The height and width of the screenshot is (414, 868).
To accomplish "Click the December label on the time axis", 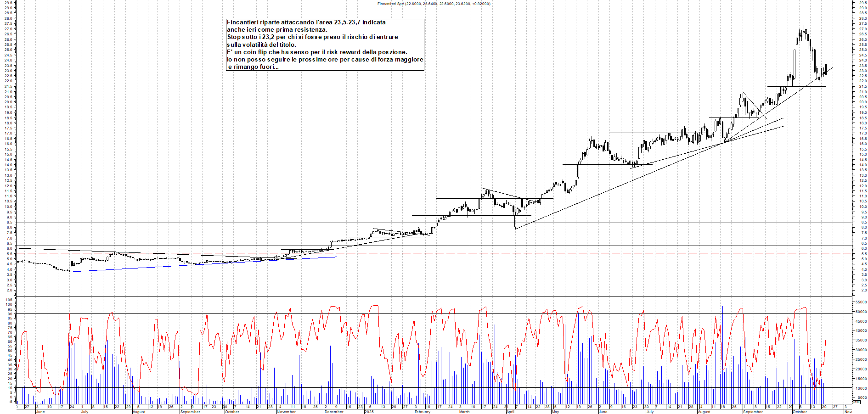I will pos(334,412).
